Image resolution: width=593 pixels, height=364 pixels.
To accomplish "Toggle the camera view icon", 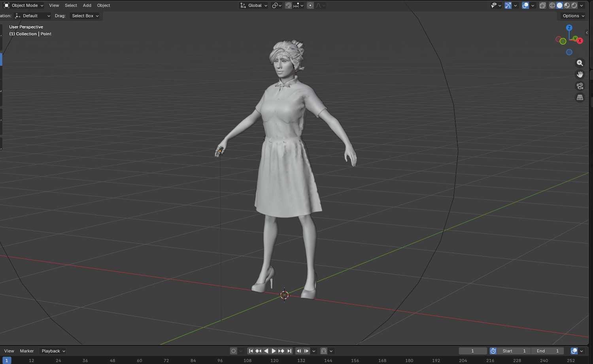I will point(580,86).
